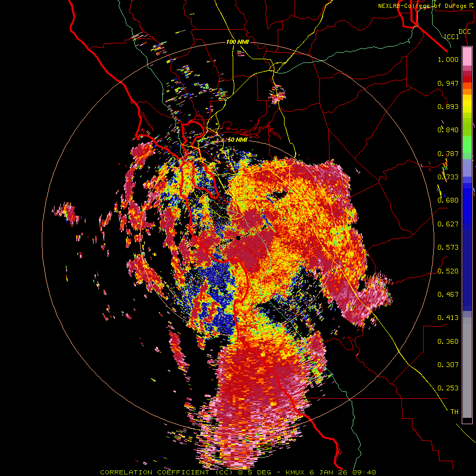
Task: Click the 0.413 legend value
Action: (448, 318)
